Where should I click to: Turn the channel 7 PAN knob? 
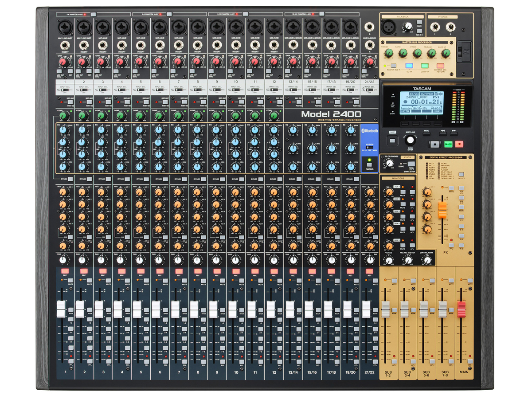(x=177, y=260)
